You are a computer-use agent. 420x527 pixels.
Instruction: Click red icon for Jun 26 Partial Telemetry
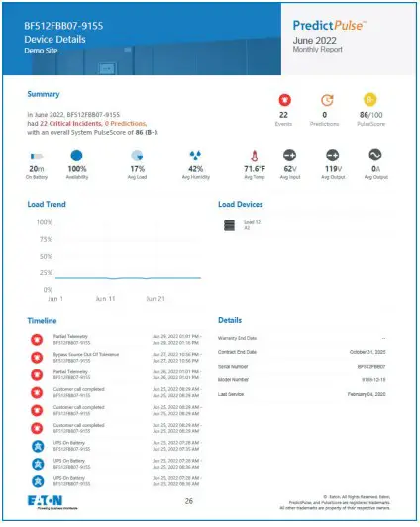point(37,375)
